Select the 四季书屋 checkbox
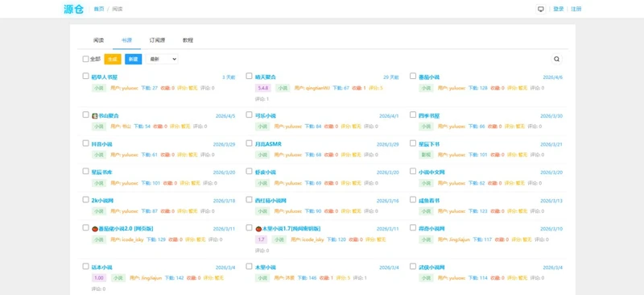This screenshot has height=295, width=644. point(413,114)
